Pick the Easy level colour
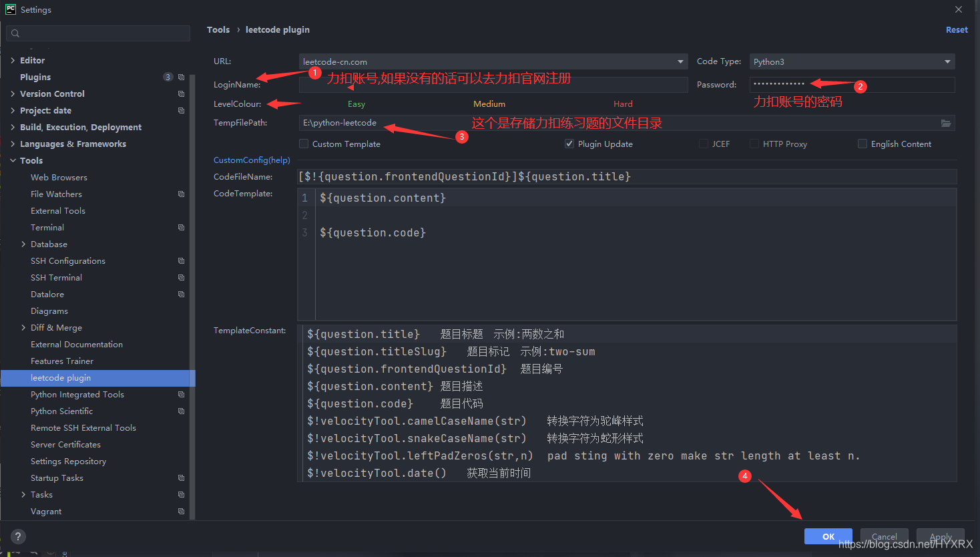Viewport: 980px width, 557px height. (356, 104)
